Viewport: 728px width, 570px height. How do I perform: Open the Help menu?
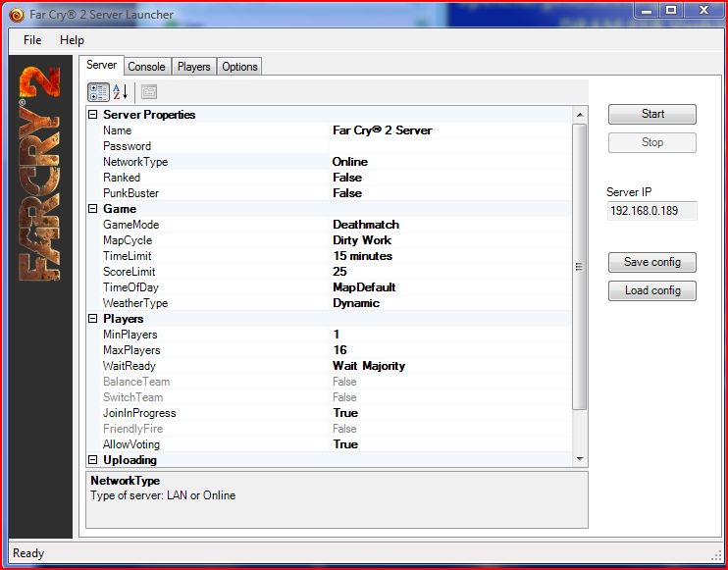point(72,40)
